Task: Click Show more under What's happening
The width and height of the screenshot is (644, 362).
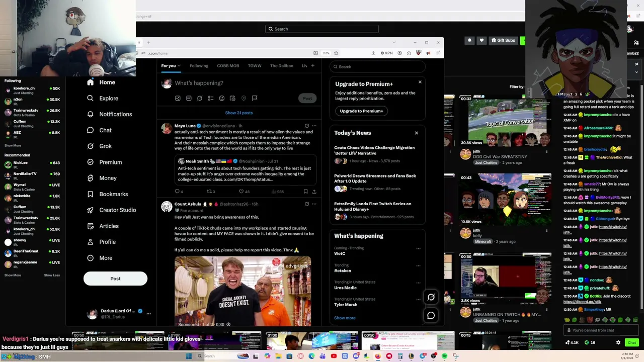Action: pos(345,318)
